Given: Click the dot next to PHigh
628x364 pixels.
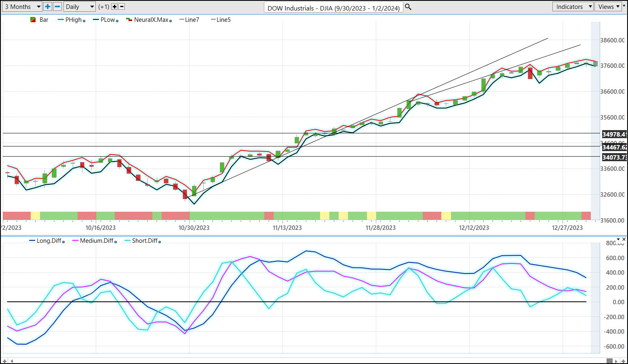Looking at the screenshot, I should click(84, 21).
